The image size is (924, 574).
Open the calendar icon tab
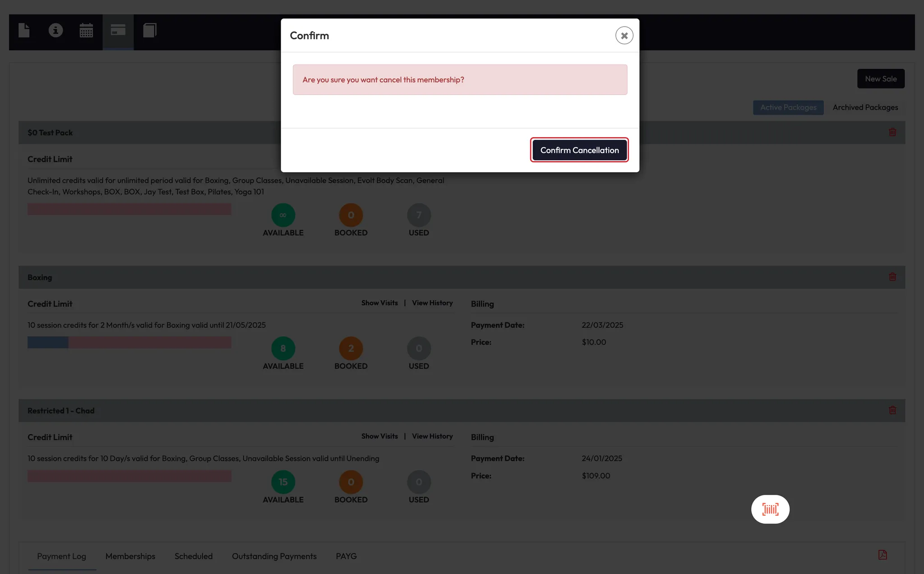(86, 31)
